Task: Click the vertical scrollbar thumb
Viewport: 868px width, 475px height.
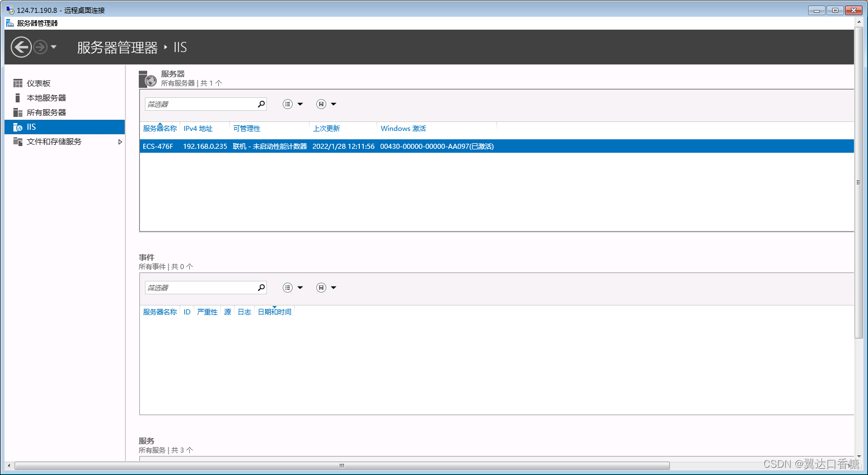Action: 858,182
